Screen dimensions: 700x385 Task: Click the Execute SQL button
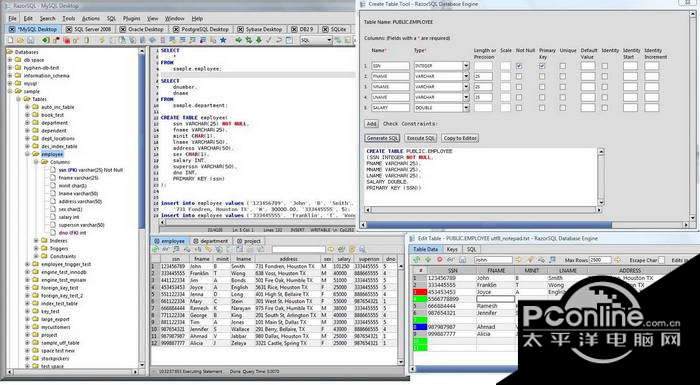(421, 138)
